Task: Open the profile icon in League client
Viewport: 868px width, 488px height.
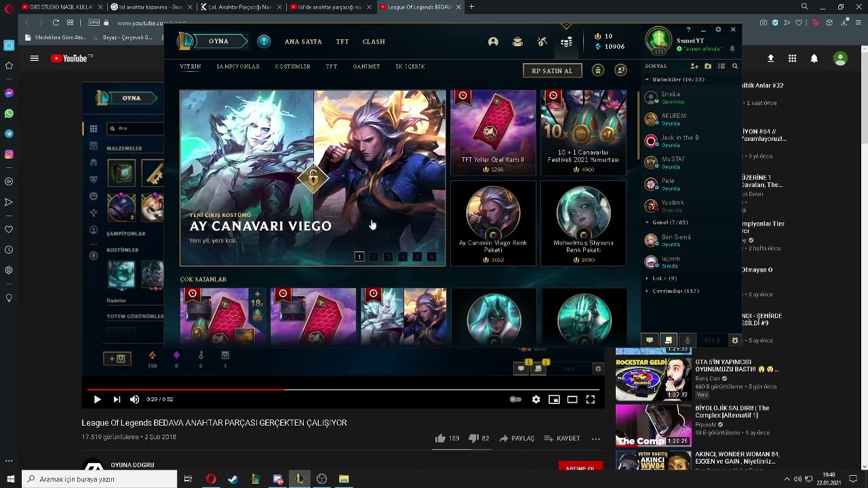Action: [x=493, y=42]
